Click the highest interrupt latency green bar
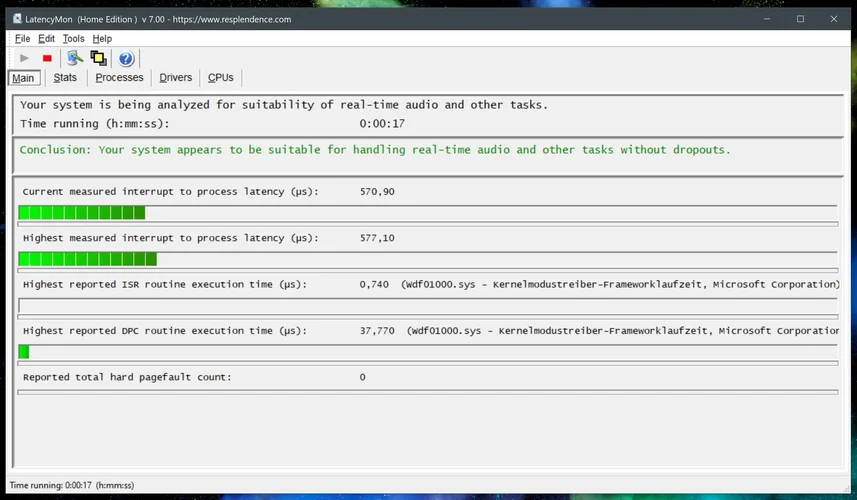The width and height of the screenshot is (857, 500). coord(87,259)
